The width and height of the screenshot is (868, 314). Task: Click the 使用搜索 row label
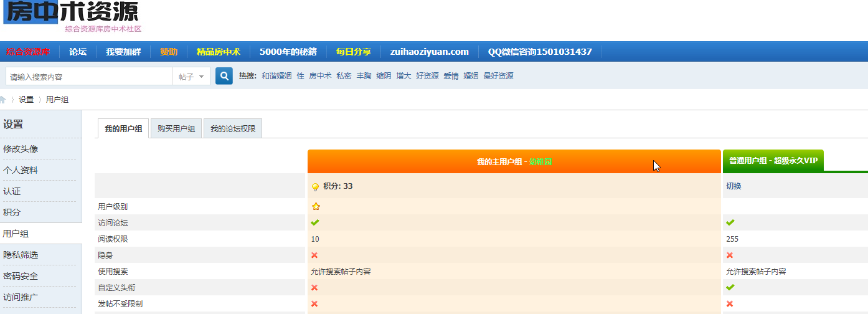pyautogui.click(x=113, y=271)
